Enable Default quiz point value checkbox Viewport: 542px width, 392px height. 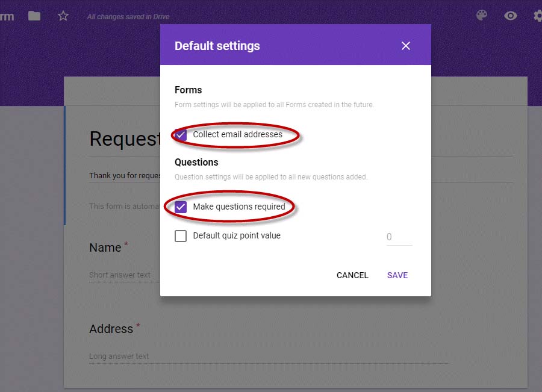[181, 236]
